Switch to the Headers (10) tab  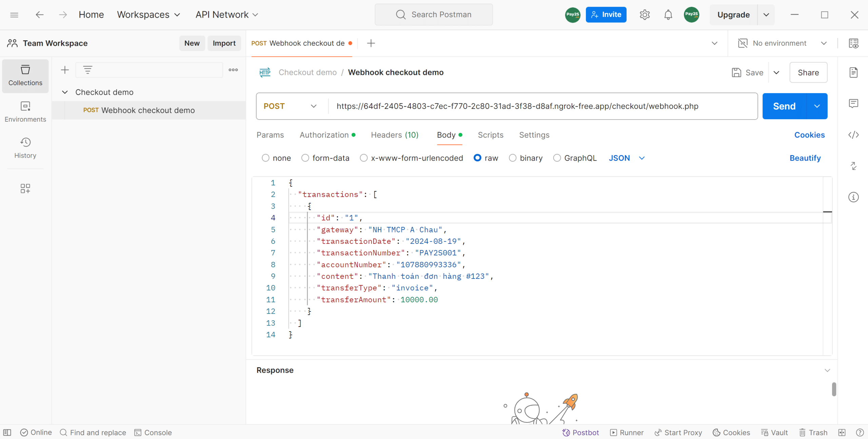coord(395,135)
